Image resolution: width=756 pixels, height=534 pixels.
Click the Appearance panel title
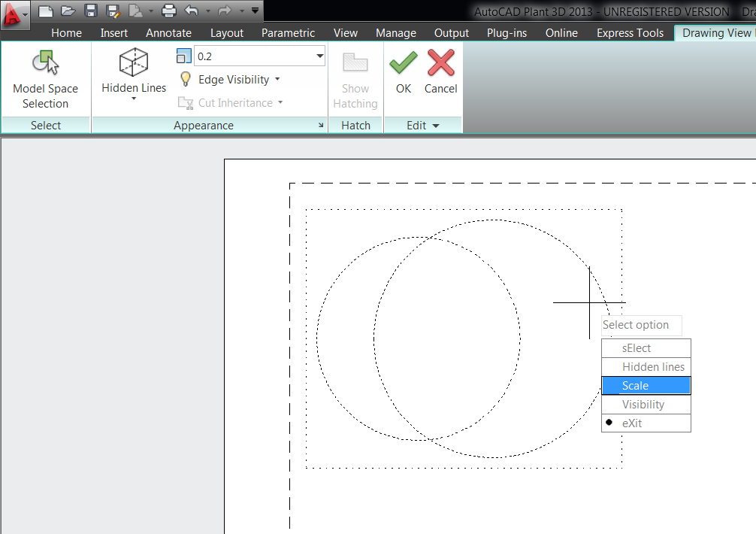[x=204, y=126]
